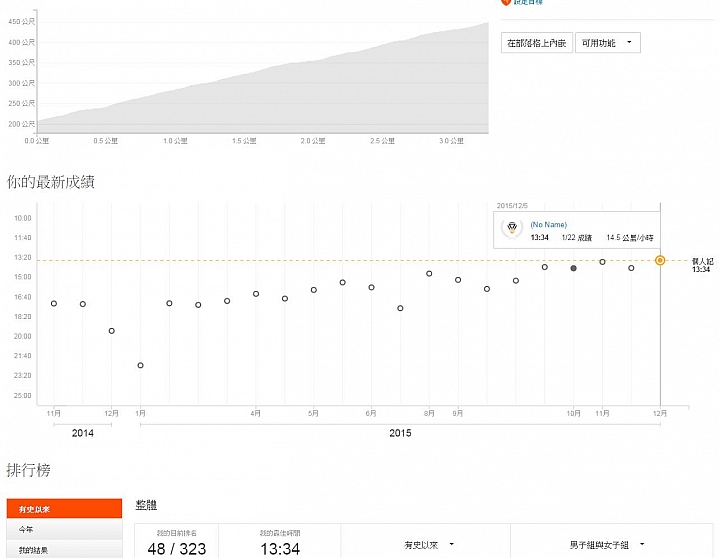
Task: Click the 在部落格上內嵌 embed button
Action: point(536,43)
